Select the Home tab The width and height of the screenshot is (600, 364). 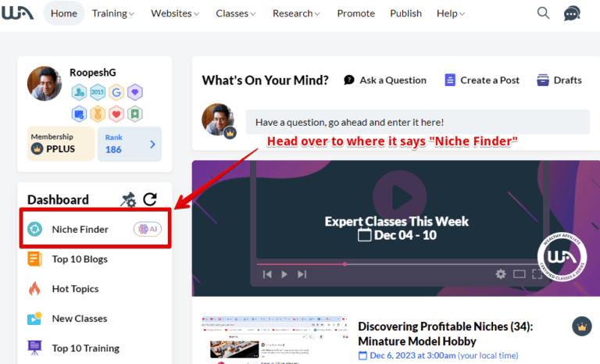pos(64,13)
